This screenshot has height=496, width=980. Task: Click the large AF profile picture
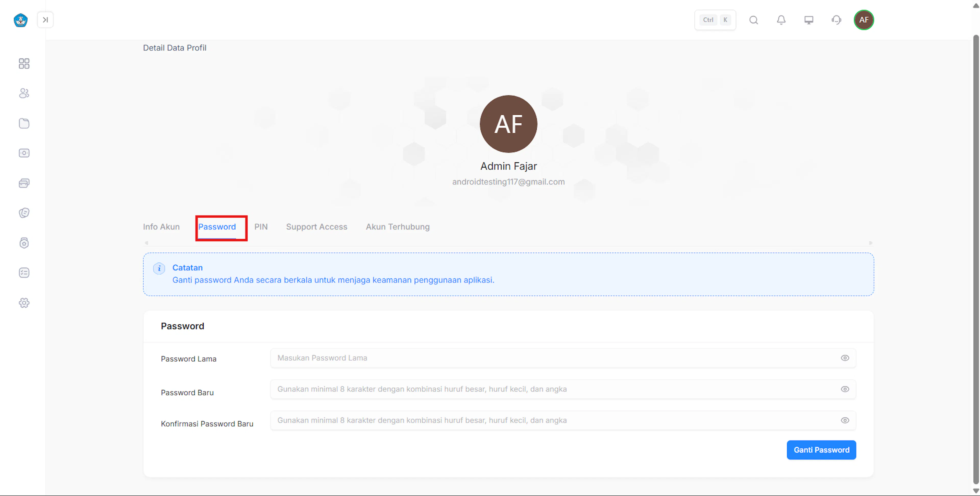click(x=508, y=124)
